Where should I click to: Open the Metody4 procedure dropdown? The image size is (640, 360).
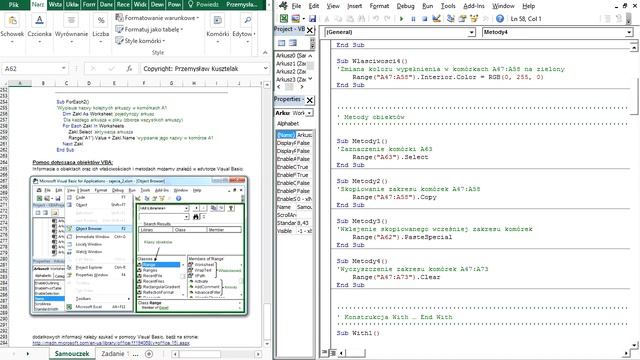(629, 32)
